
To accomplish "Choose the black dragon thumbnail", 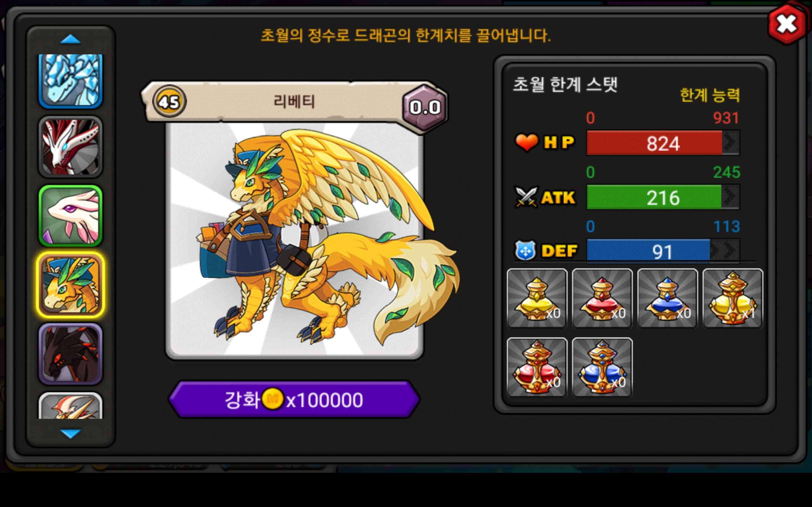I will [x=70, y=354].
